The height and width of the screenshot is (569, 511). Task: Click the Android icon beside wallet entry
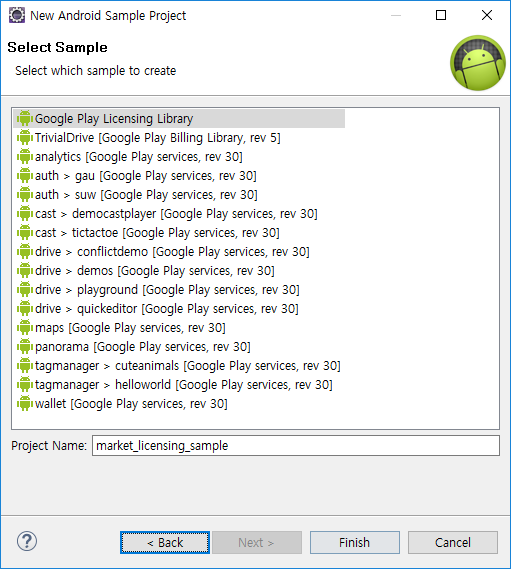(x=25, y=404)
